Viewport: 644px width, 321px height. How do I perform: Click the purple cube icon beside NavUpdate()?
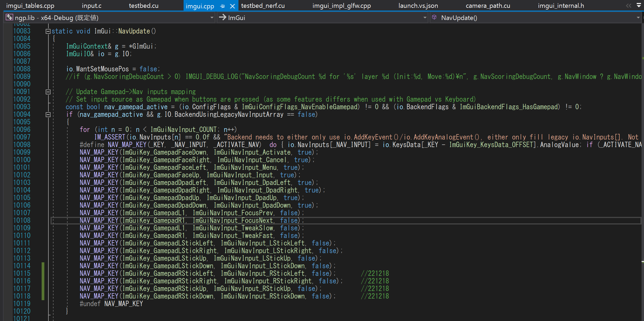434,18
